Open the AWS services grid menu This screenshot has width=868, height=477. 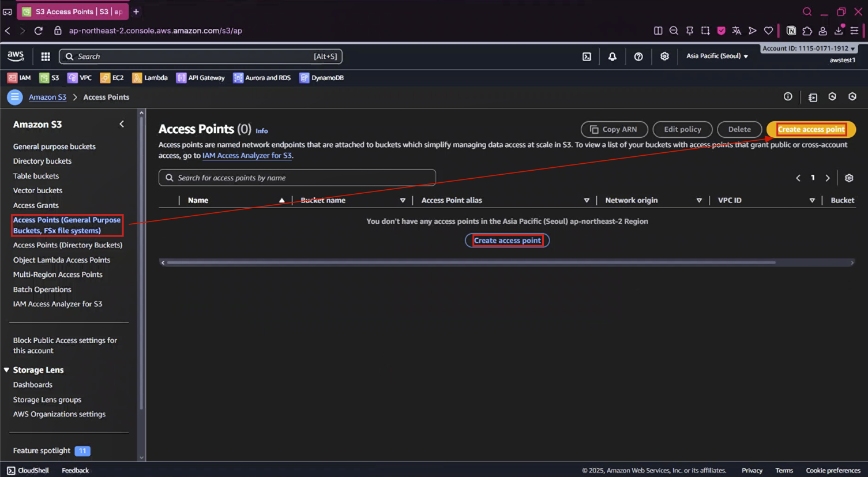coord(46,57)
